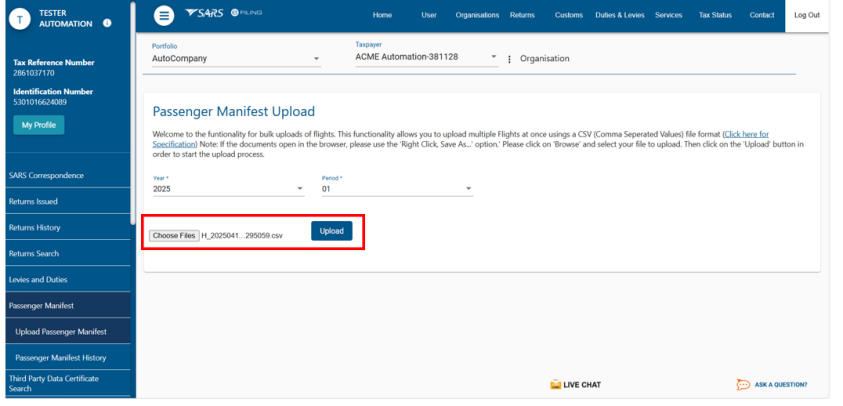Screen dimensions: 843x406
Task: Click the Choose Files button
Action: coord(174,235)
